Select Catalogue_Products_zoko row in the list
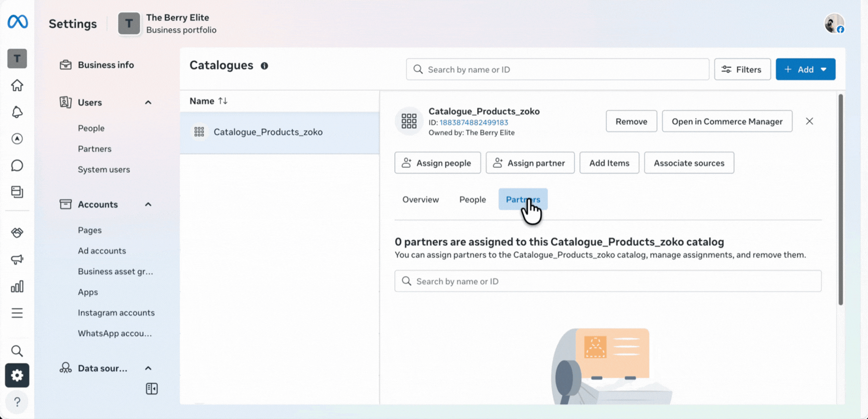Viewport: 868px width, 419px height. pyautogui.click(x=280, y=132)
